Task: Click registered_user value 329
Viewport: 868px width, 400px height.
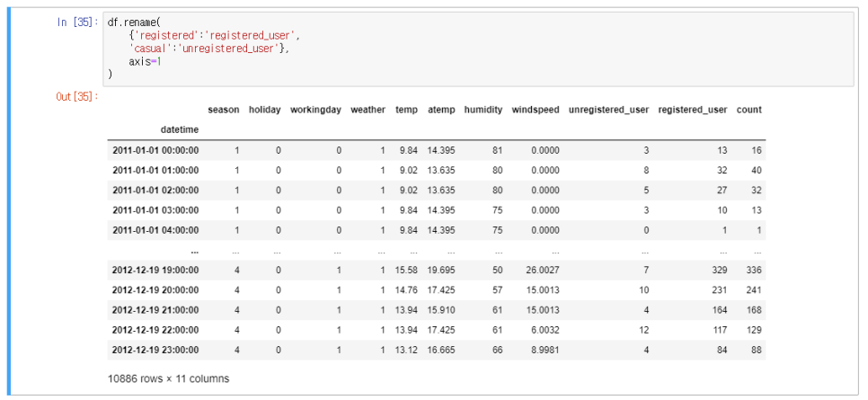Action: pos(721,270)
